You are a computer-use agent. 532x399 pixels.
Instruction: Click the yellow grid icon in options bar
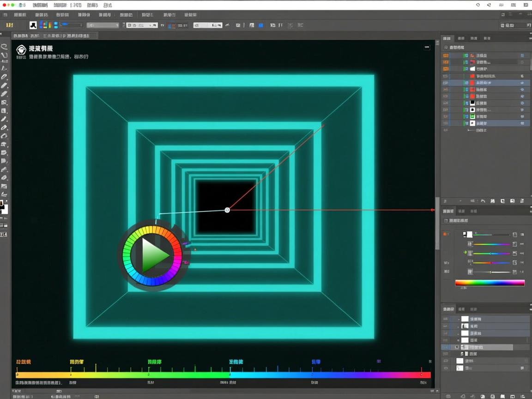(9, 25)
